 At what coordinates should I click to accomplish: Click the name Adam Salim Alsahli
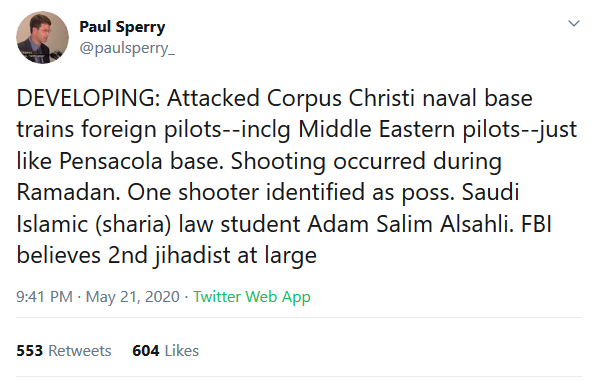tap(410, 224)
